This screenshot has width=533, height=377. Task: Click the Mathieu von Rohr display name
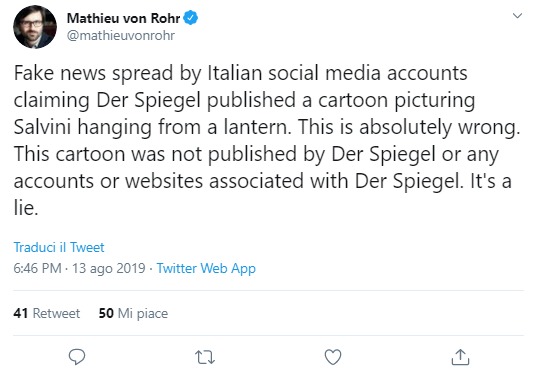(123, 18)
